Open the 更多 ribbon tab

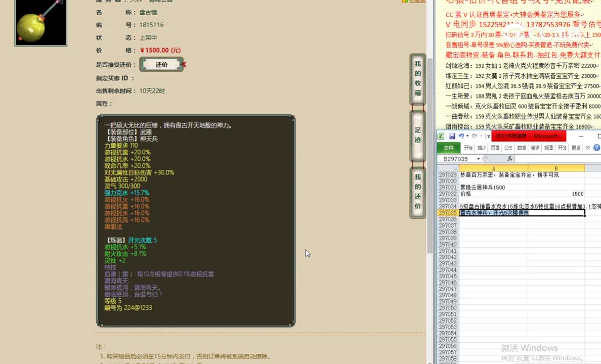tap(576, 148)
